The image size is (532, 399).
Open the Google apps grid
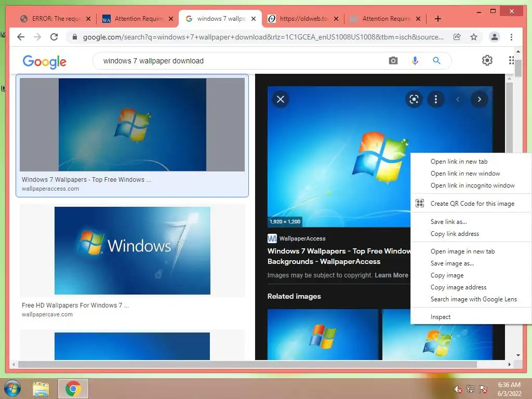pyautogui.click(x=511, y=60)
